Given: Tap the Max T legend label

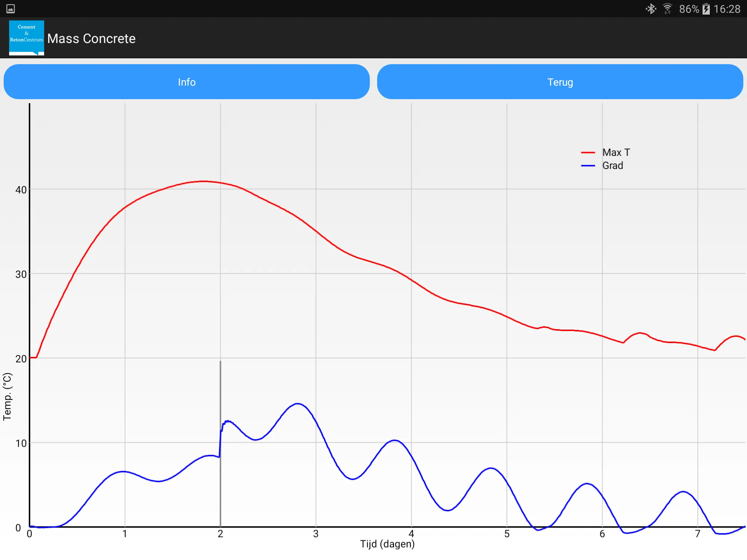Looking at the screenshot, I should 616,152.
